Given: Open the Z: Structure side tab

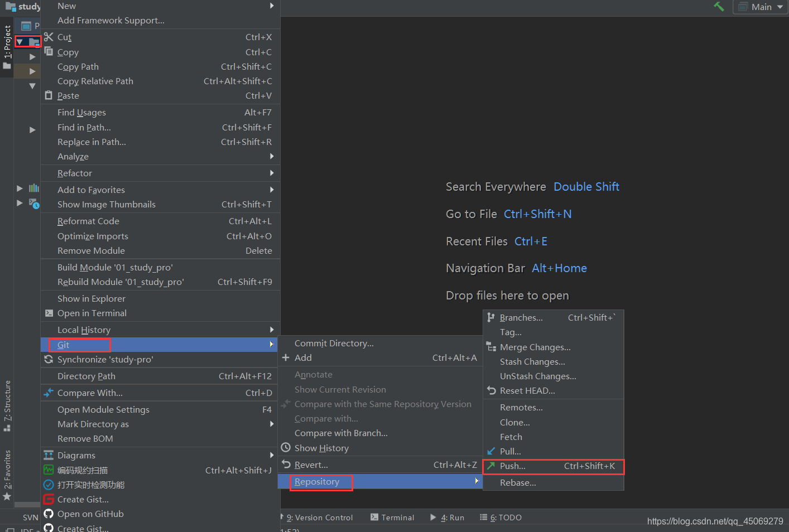Looking at the screenshot, I should (x=7, y=405).
